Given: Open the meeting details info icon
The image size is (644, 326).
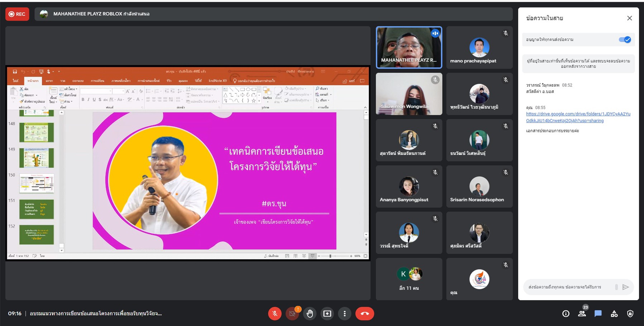Looking at the screenshot, I should click(x=566, y=314).
